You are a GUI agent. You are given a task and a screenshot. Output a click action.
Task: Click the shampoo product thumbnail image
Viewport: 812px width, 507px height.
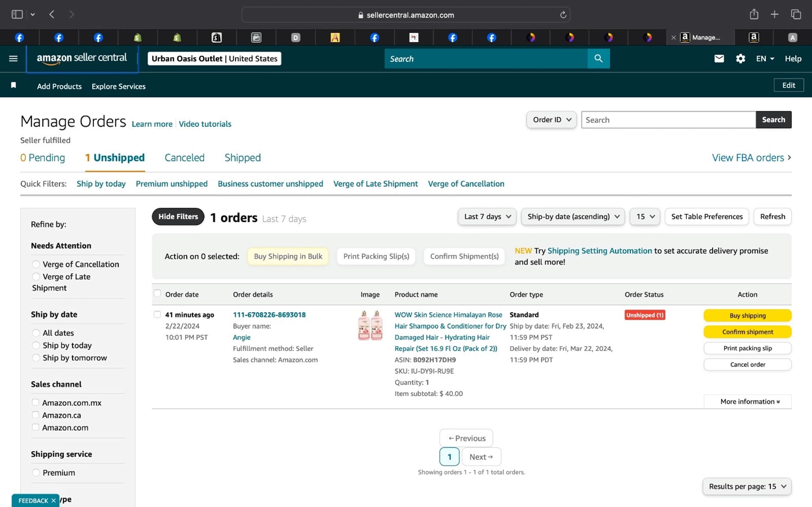click(370, 325)
